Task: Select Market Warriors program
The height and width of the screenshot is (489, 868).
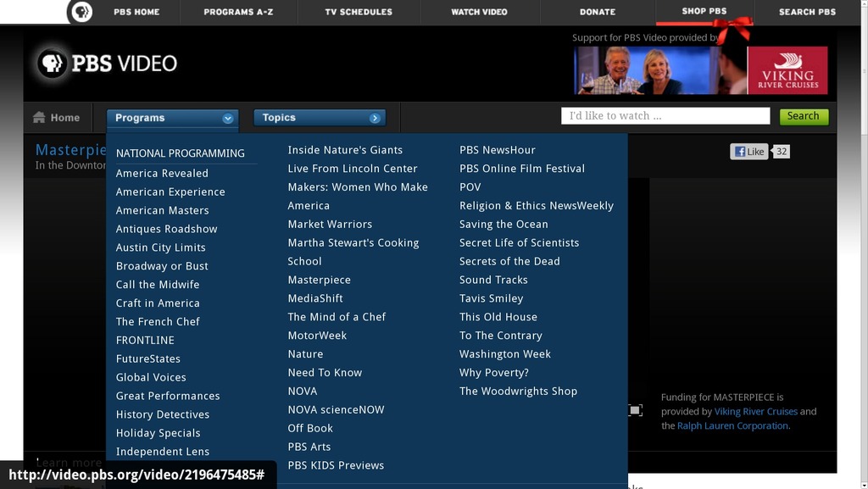Action: click(x=330, y=224)
